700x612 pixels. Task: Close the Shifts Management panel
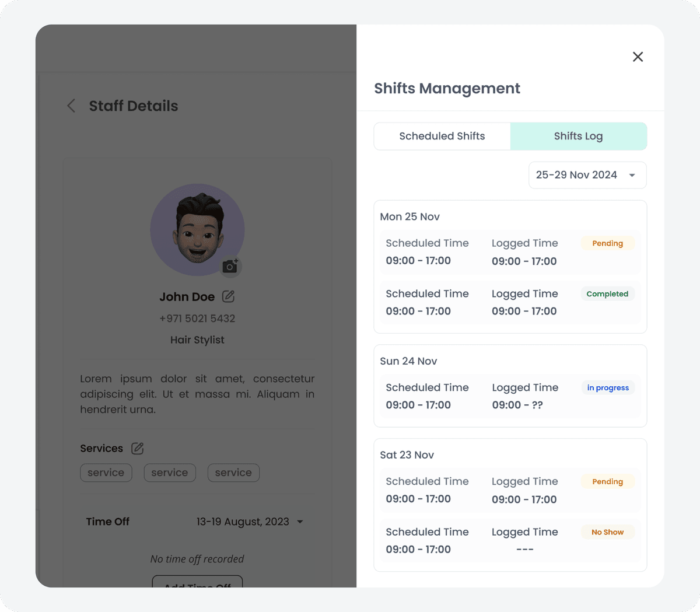[x=638, y=57]
